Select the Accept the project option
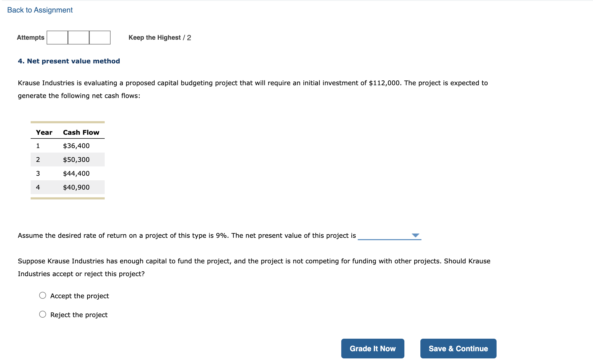 tap(43, 295)
